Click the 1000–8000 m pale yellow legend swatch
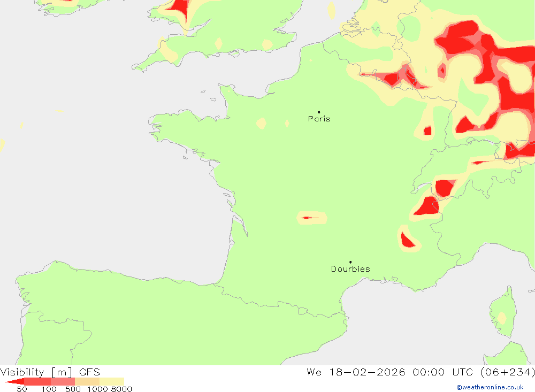 pos(112,381)
